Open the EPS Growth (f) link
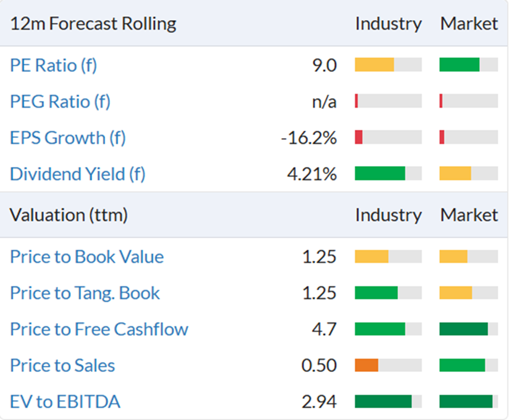Screen dimensions: 512x420 [68, 137]
